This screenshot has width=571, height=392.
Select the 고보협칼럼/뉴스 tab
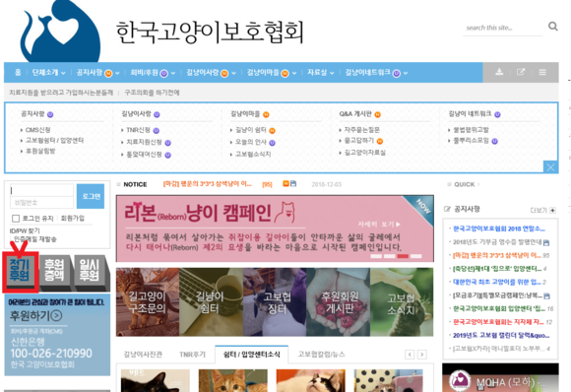tap(321, 355)
